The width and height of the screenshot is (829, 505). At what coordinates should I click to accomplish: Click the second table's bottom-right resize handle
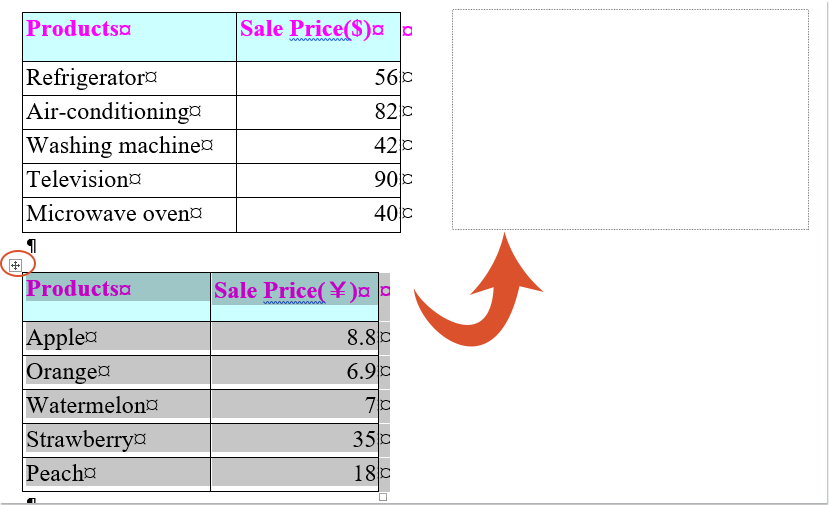point(383,497)
